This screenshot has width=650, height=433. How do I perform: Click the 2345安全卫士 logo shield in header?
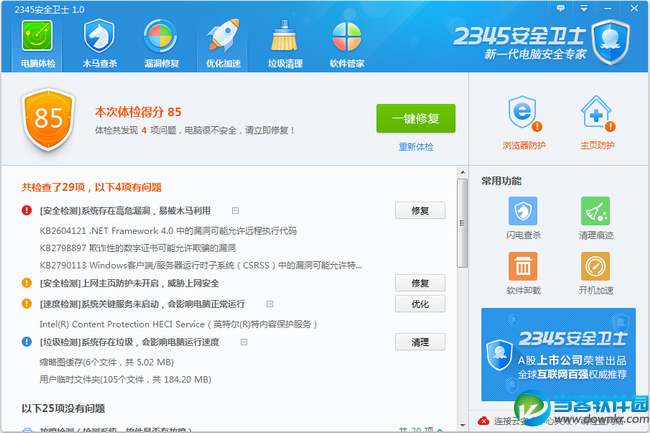(611, 41)
